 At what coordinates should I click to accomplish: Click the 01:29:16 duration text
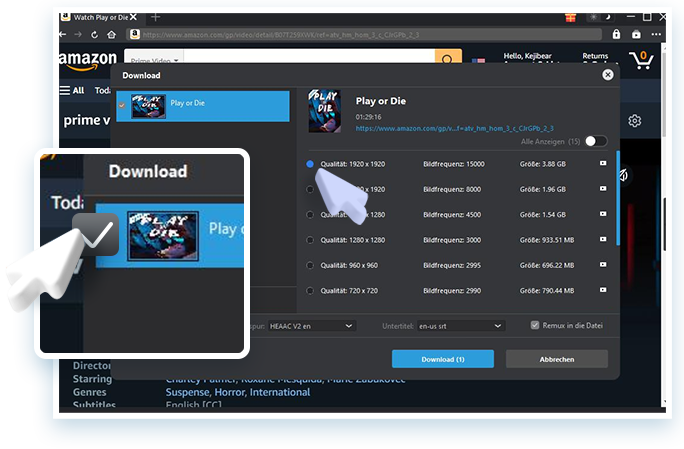pos(368,117)
